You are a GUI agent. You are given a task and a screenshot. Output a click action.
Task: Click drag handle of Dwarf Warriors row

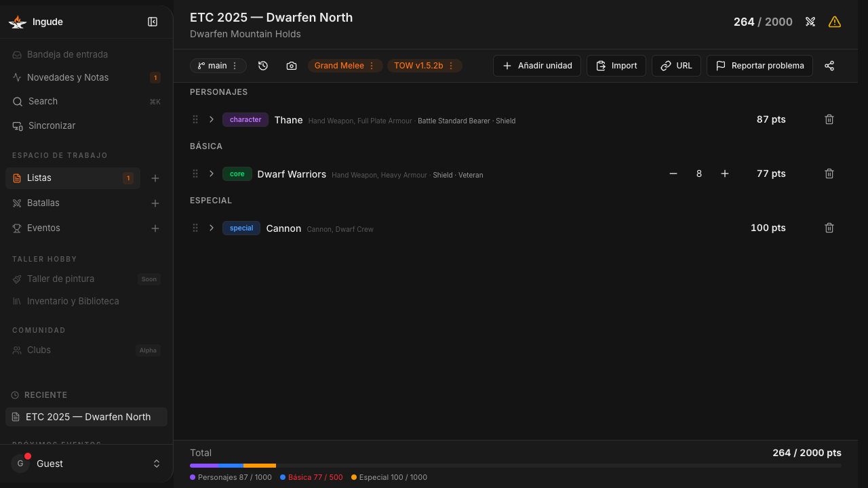point(195,174)
